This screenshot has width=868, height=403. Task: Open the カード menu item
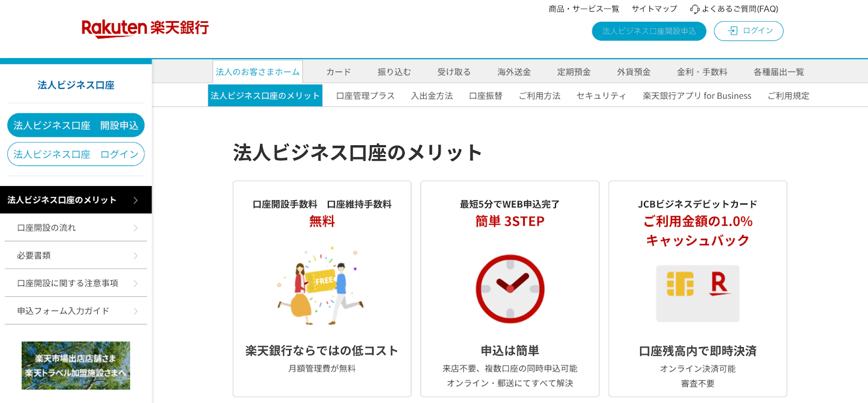(x=339, y=72)
